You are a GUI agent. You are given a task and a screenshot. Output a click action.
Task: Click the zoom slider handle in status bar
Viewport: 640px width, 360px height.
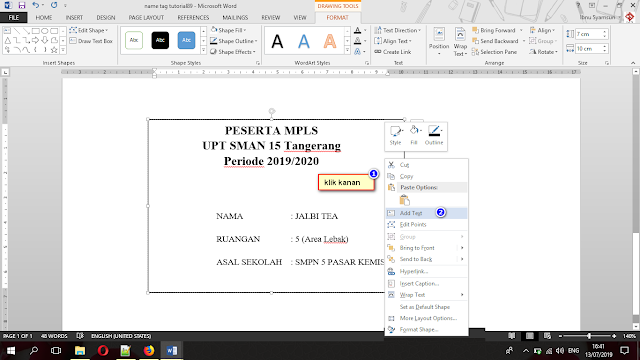click(x=589, y=336)
